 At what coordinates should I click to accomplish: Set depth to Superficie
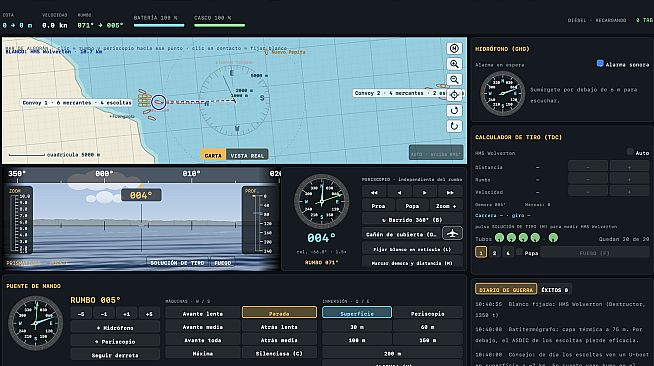[357, 313]
